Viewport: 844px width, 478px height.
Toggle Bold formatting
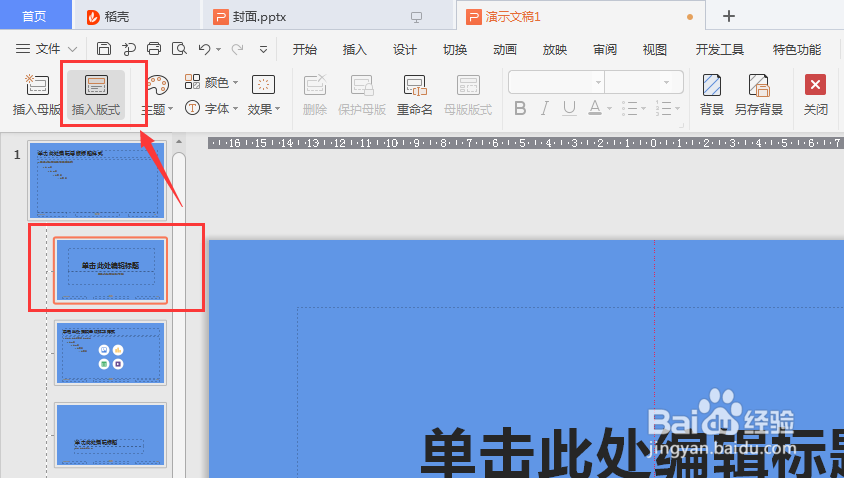[x=520, y=108]
